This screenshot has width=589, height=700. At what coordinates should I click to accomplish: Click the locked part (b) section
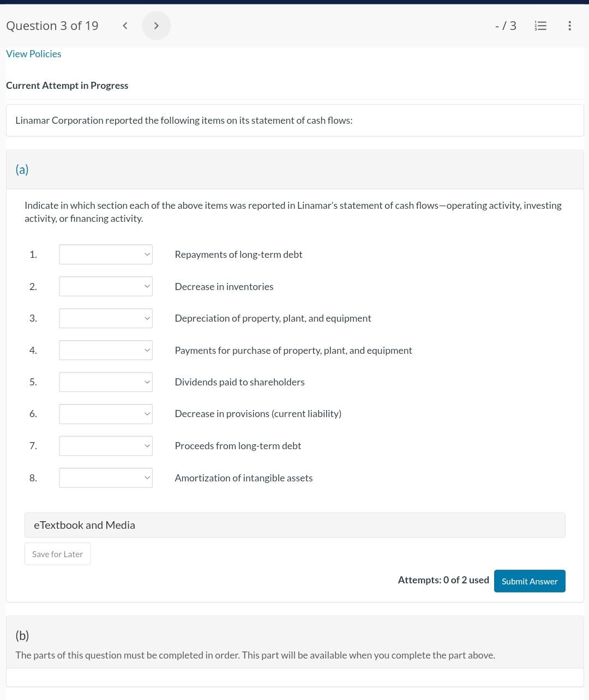coord(22,635)
